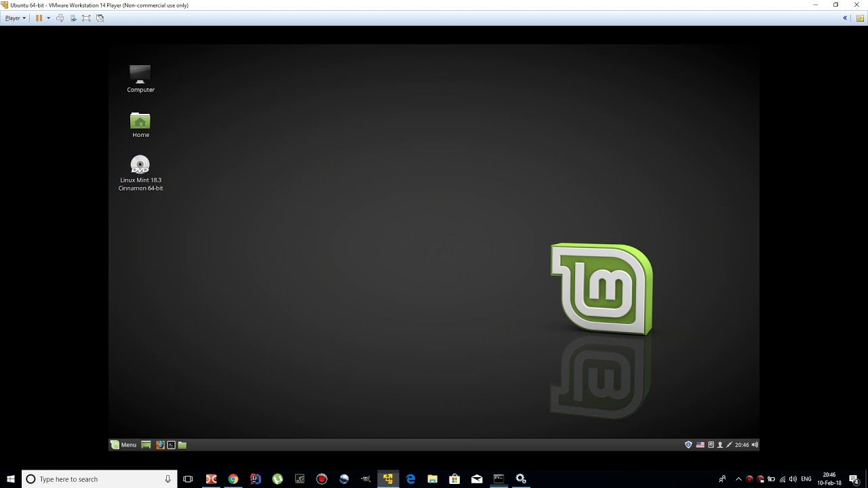The image size is (868, 488).
Task: Pause the virtual machine
Action: coord(39,18)
